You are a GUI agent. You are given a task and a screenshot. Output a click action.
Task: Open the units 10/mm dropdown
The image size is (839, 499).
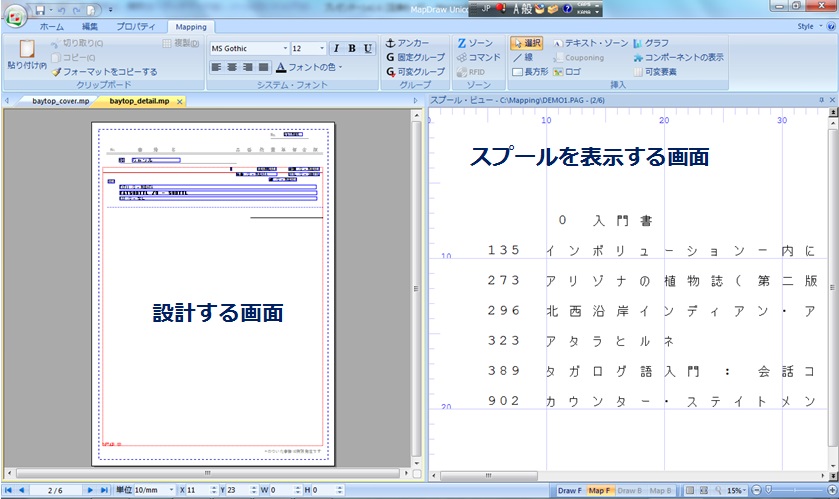coord(171,490)
